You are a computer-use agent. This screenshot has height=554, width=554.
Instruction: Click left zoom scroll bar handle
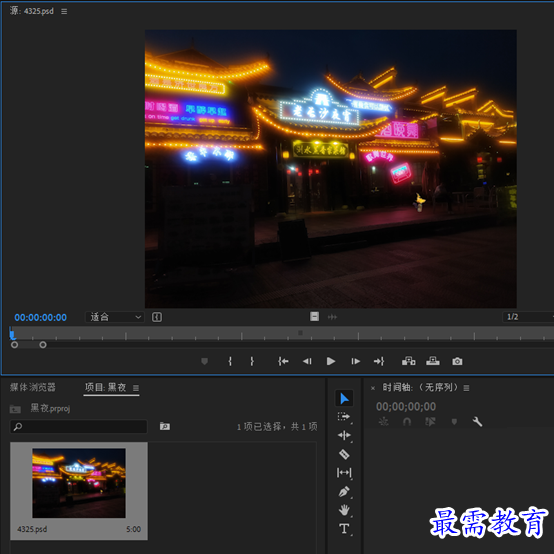coord(14,344)
